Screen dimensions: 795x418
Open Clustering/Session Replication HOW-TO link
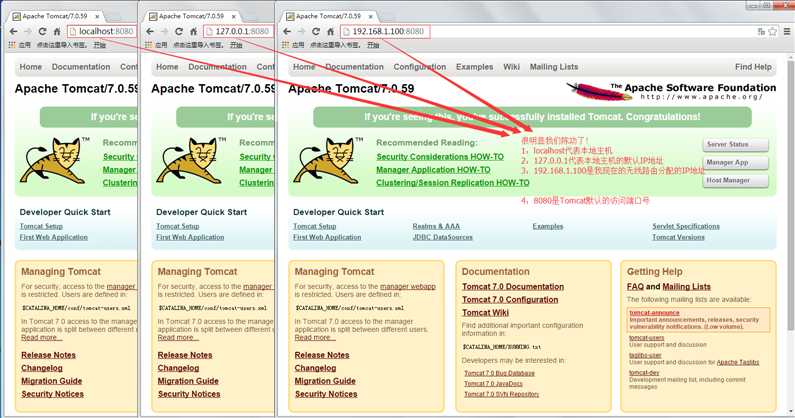pyautogui.click(x=452, y=183)
